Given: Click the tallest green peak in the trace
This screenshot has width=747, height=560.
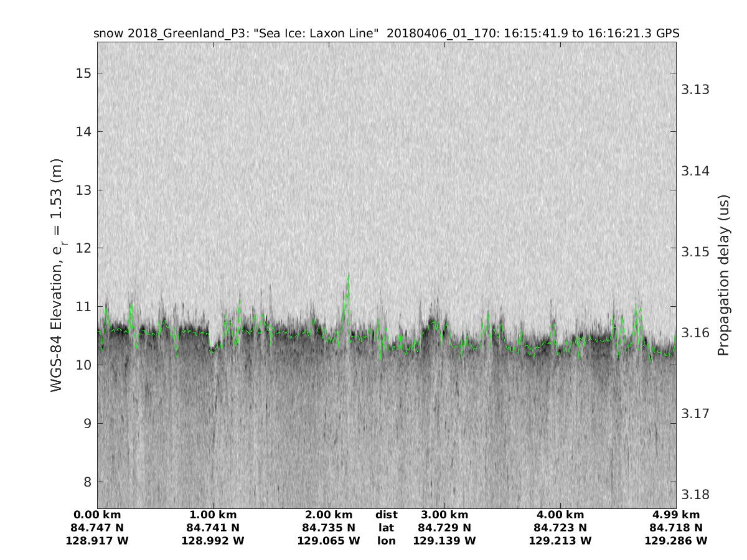Looking at the screenshot, I should pos(348,276).
